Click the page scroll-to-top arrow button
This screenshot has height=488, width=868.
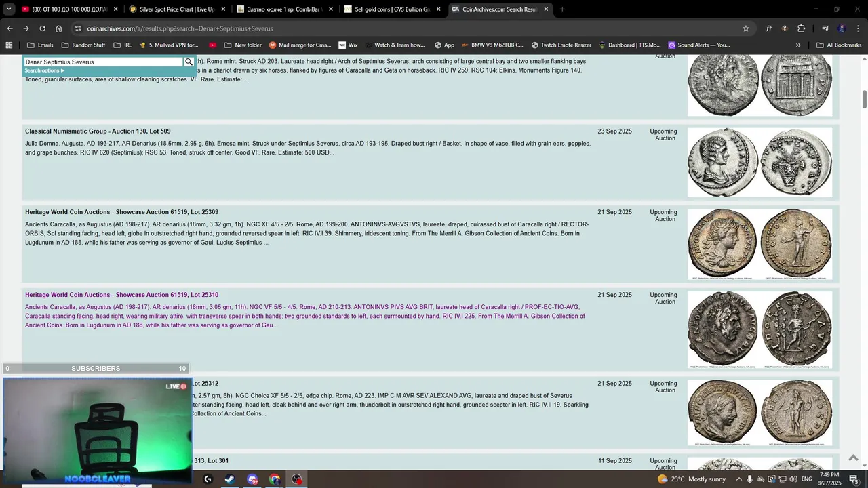(853, 458)
